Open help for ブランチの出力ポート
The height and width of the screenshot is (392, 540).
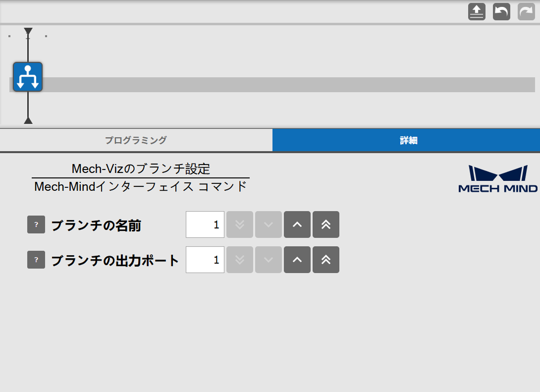click(36, 260)
